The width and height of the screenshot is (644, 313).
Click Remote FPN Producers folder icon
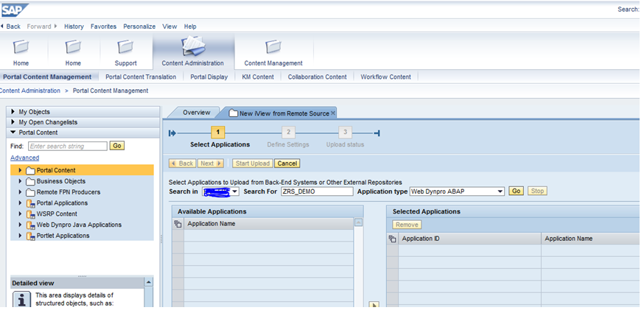pos(30,192)
